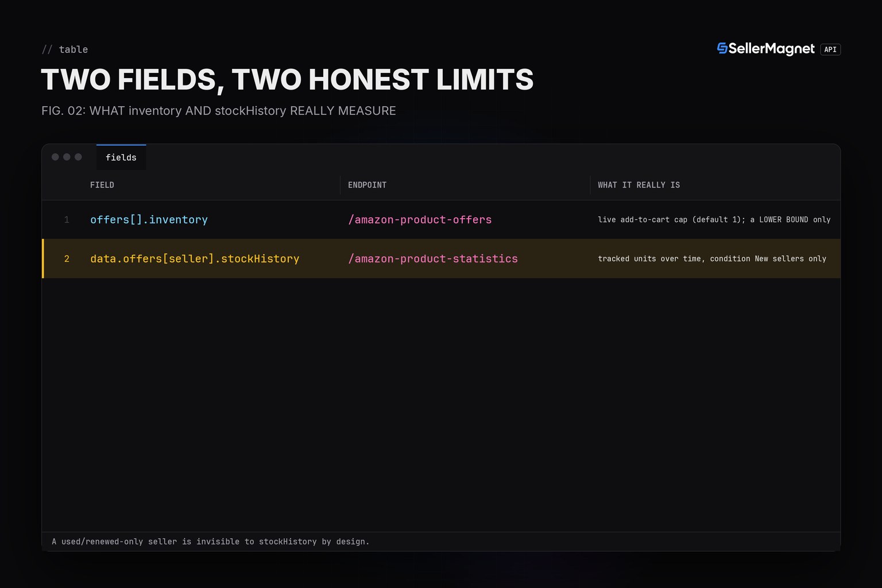Select highlighted row number 2
This screenshot has height=588, width=882.
coord(441,259)
